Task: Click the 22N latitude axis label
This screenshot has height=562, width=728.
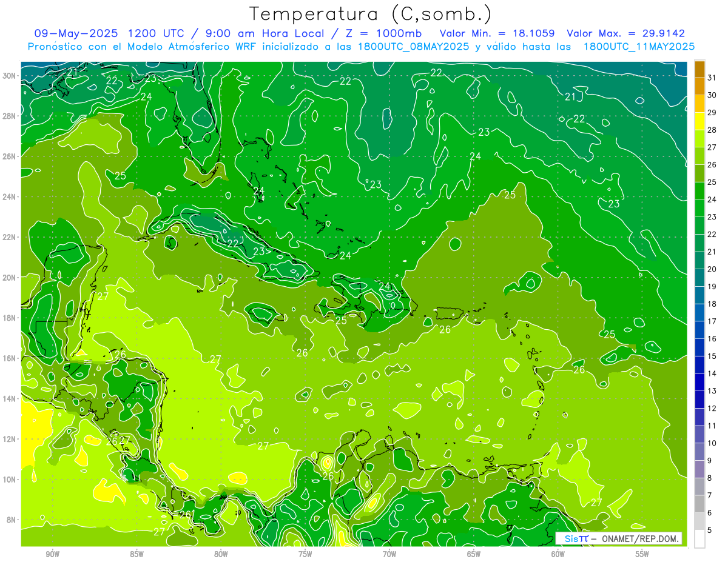Action: coord(10,237)
